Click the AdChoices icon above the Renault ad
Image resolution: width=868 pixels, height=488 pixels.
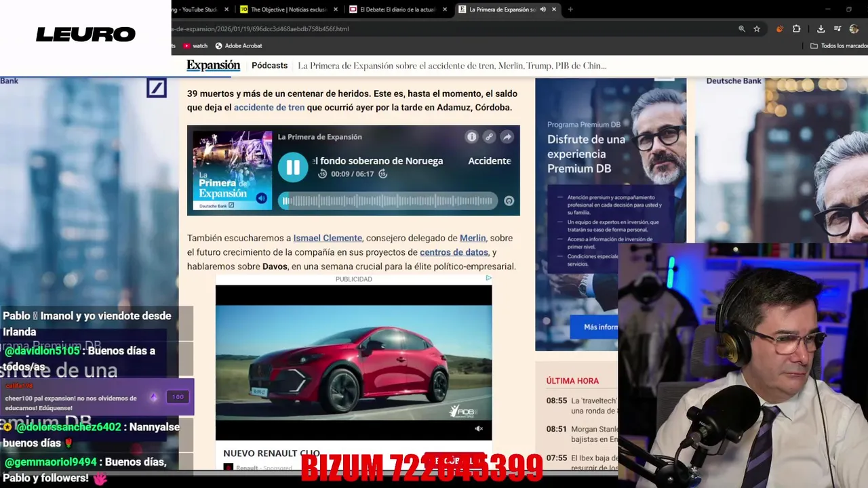point(488,278)
